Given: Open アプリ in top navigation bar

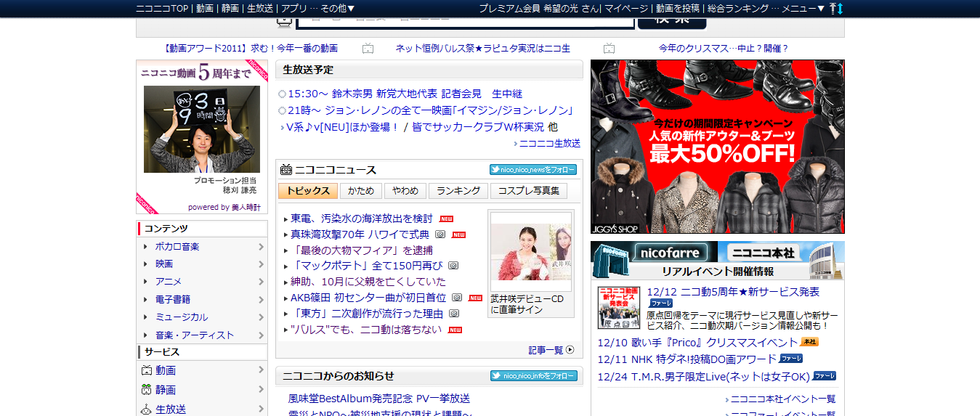Looking at the screenshot, I should [x=293, y=8].
